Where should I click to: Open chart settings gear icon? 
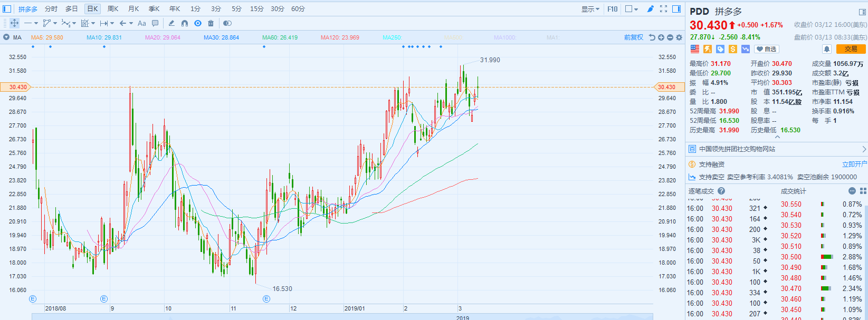[x=679, y=37]
